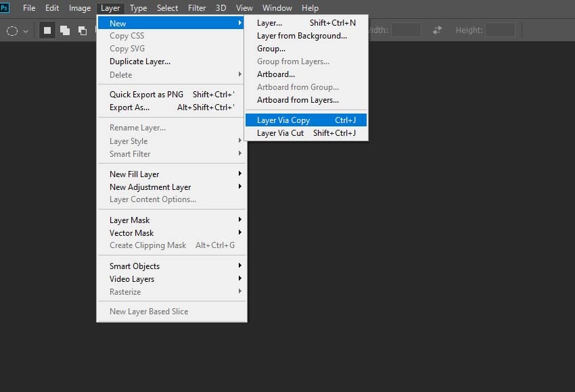Open the Window menu
The image size is (575, 392).
(x=277, y=7)
